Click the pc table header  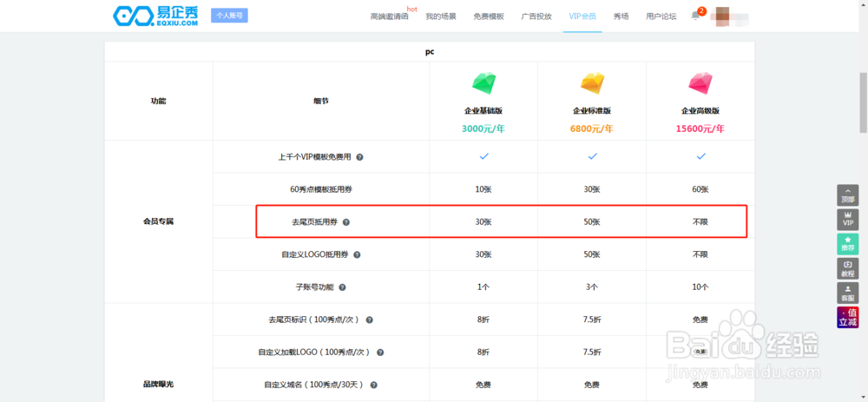430,51
